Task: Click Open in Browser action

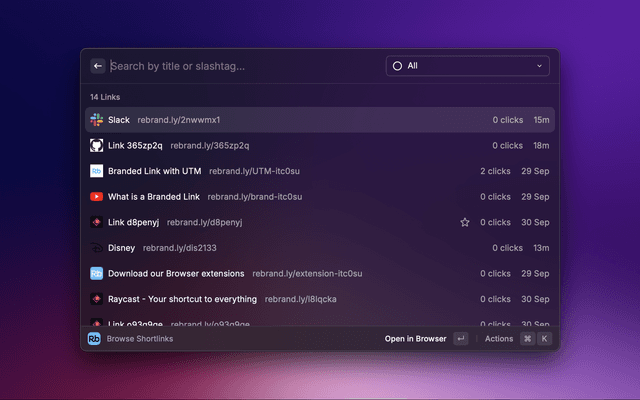Action: (415, 339)
